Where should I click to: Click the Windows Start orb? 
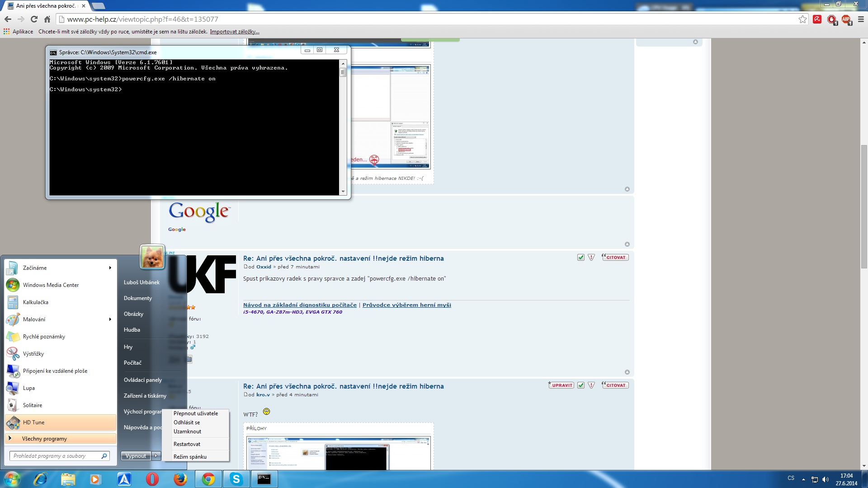(x=12, y=479)
